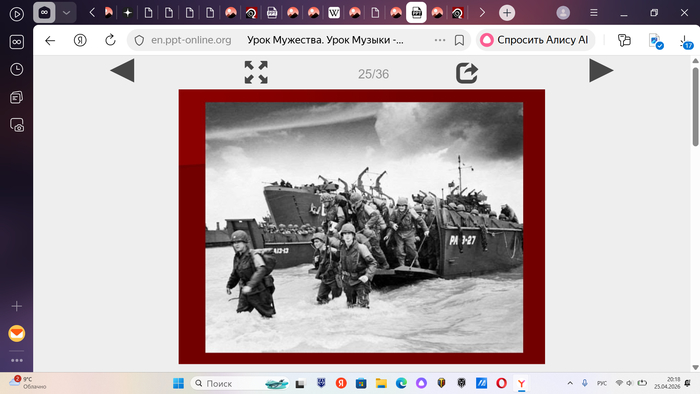Open File Explorer from taskbar

tap(381, 383)
